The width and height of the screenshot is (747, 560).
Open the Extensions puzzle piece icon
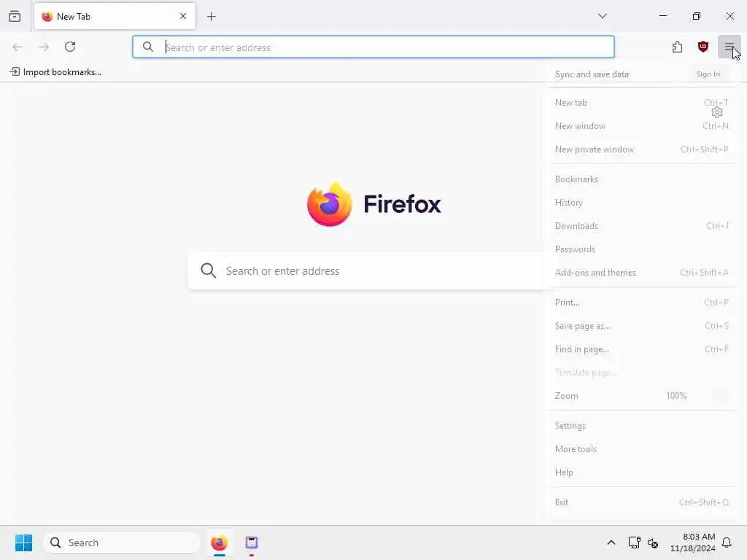(677, 47)
